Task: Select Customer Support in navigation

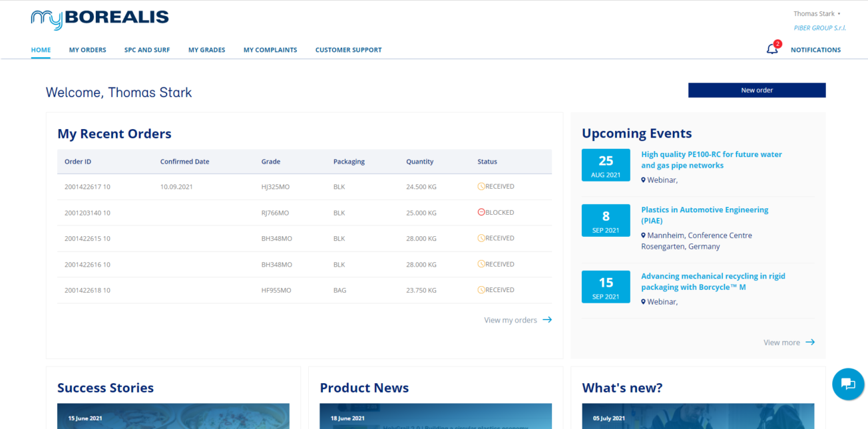Action: click(x=348, y=50)
